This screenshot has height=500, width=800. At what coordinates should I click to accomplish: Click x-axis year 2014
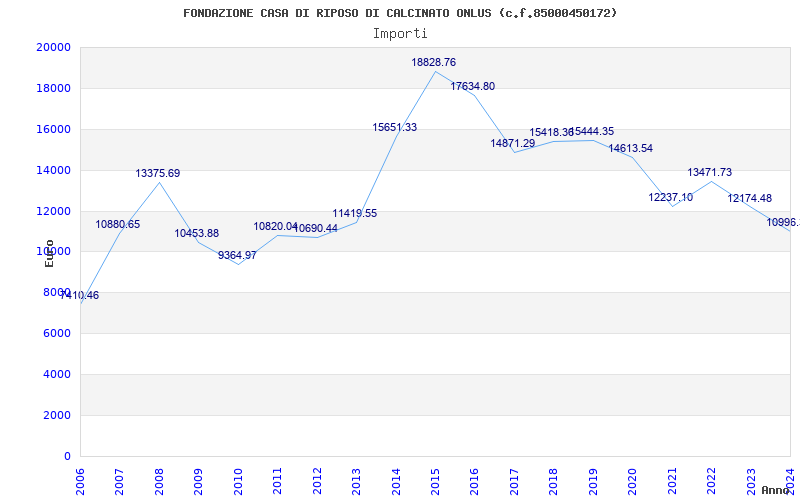click(x=395, y=482)
